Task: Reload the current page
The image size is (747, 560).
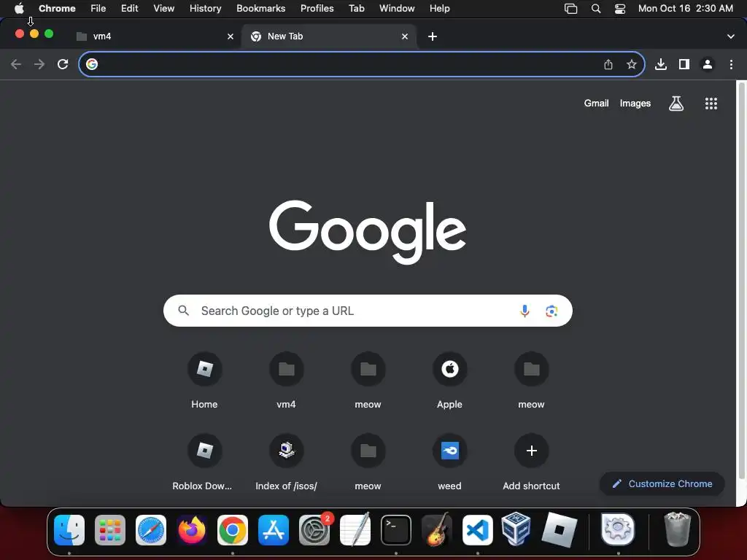Action: click(63, 64)
